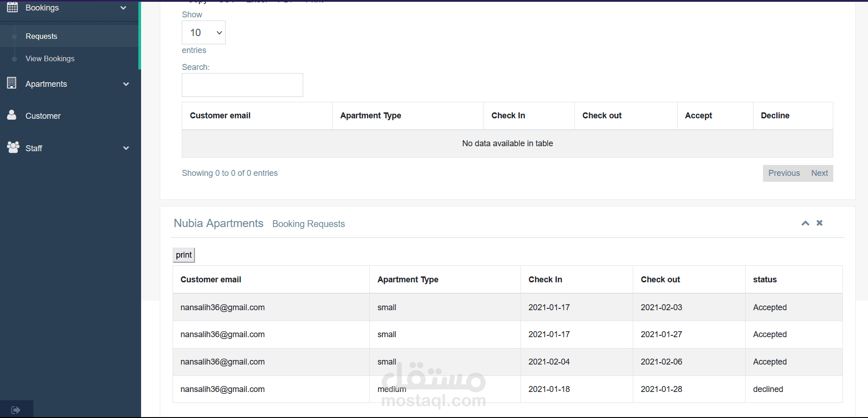Click the lower table Apartment Type header
This screenshot has width=868, height=418.
pos(445,280)
